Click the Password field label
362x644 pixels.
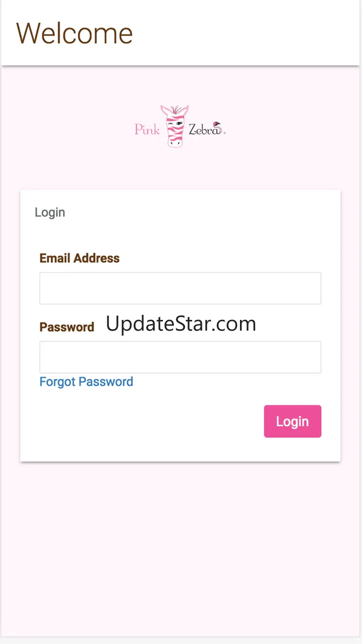pos(67,327)
